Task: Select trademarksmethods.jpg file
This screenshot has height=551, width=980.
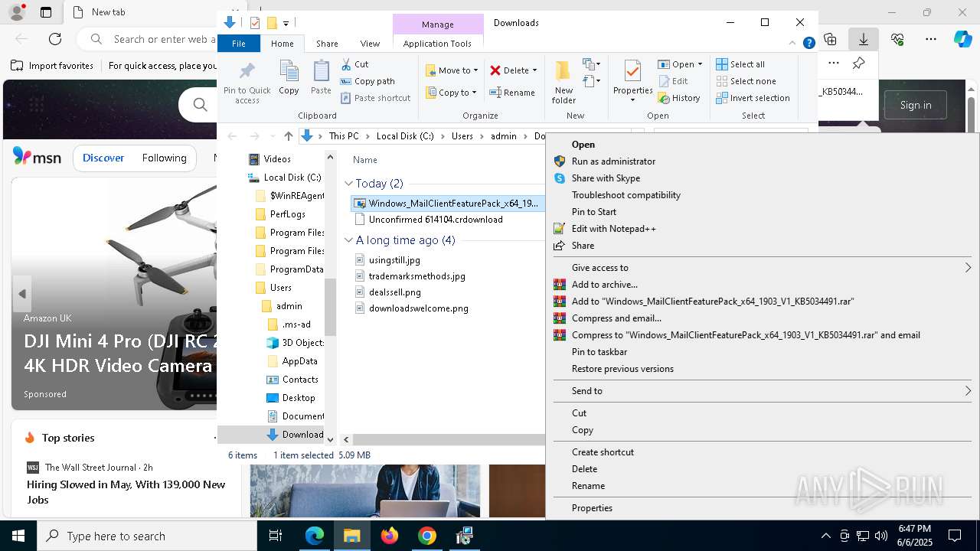Action: [416, 276]
